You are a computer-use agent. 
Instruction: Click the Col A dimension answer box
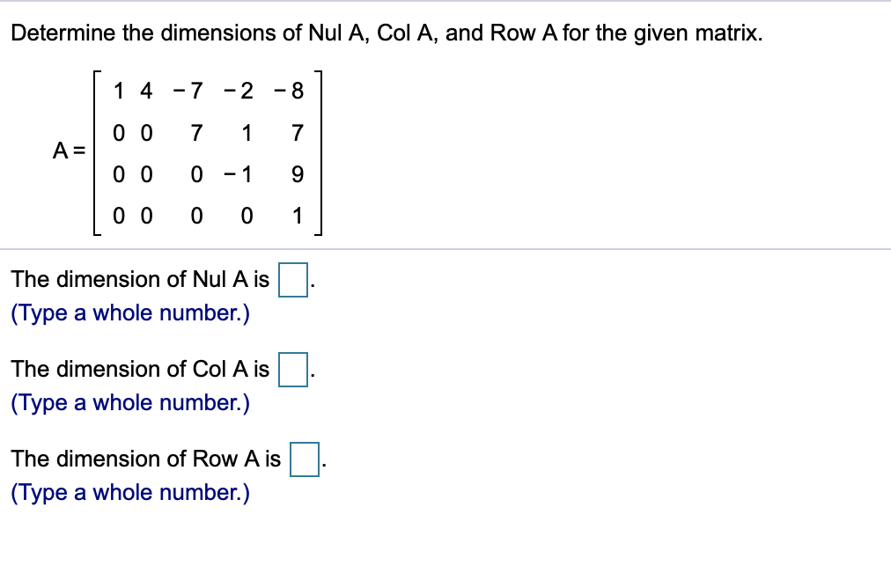coord(291,369)
